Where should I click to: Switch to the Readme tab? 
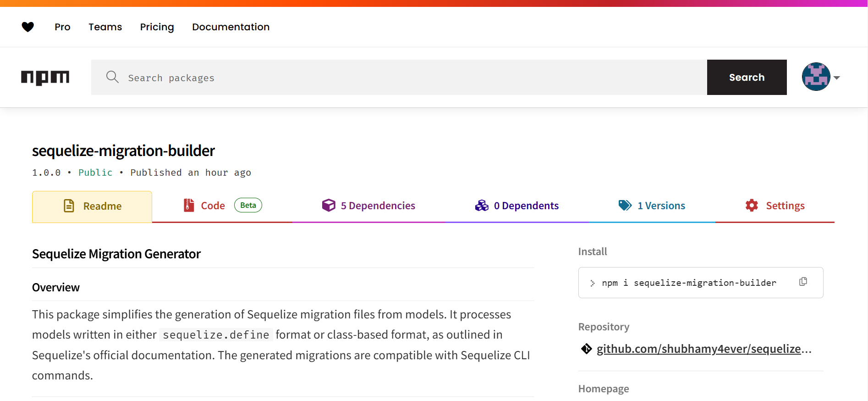click(92, 206)
